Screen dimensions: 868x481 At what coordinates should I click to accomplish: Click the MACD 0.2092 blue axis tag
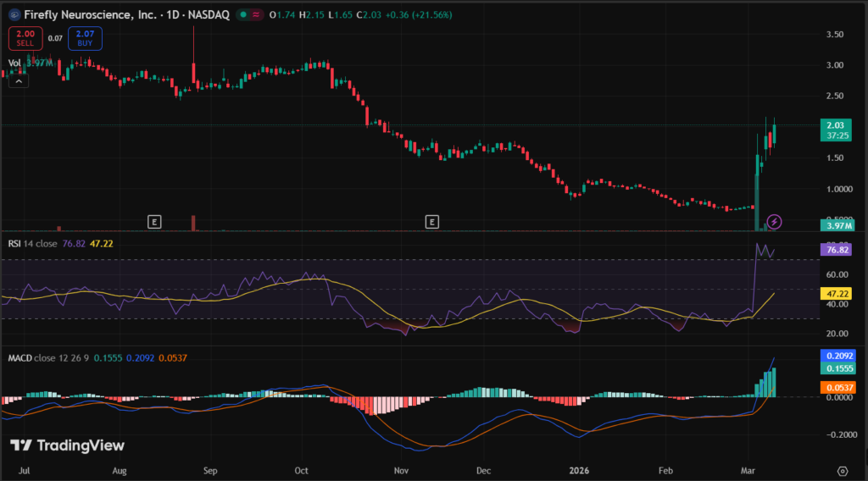837,357
